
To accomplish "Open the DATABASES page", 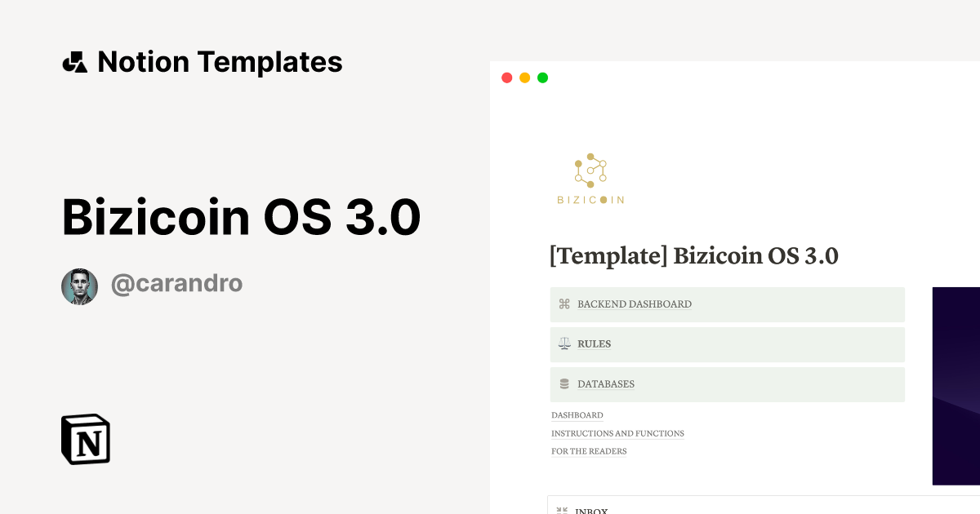I will click(606, 383).
